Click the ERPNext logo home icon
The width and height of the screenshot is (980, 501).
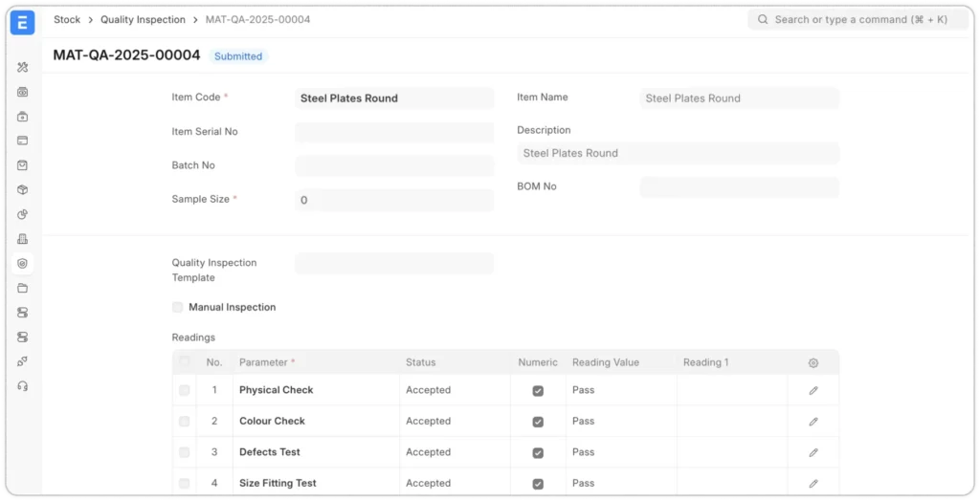[22, 23]
